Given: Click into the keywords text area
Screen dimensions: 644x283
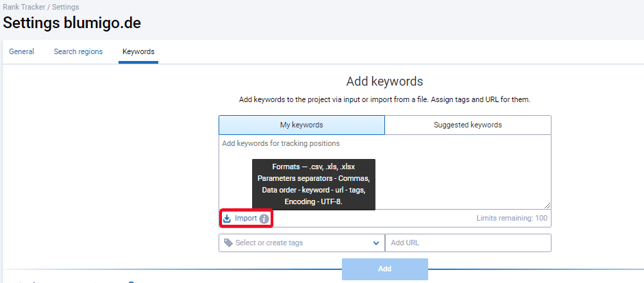Looking at the screenshot, I should [x=385, y=172].
